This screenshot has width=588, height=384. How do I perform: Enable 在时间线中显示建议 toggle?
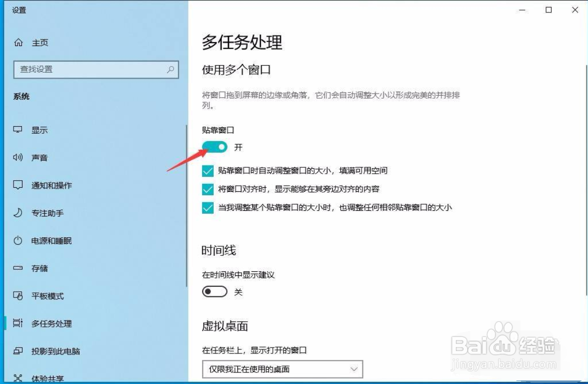tap(215, 292)
